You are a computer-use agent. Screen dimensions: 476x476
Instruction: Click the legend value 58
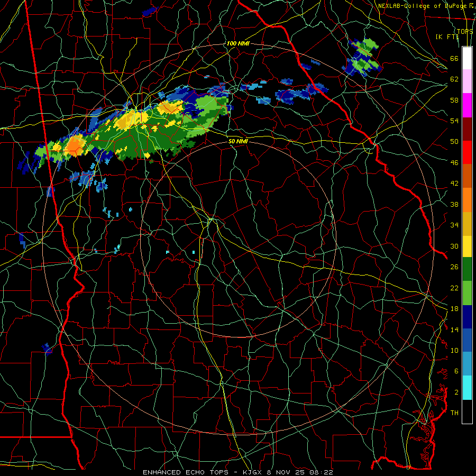click(x=454, y=100)
